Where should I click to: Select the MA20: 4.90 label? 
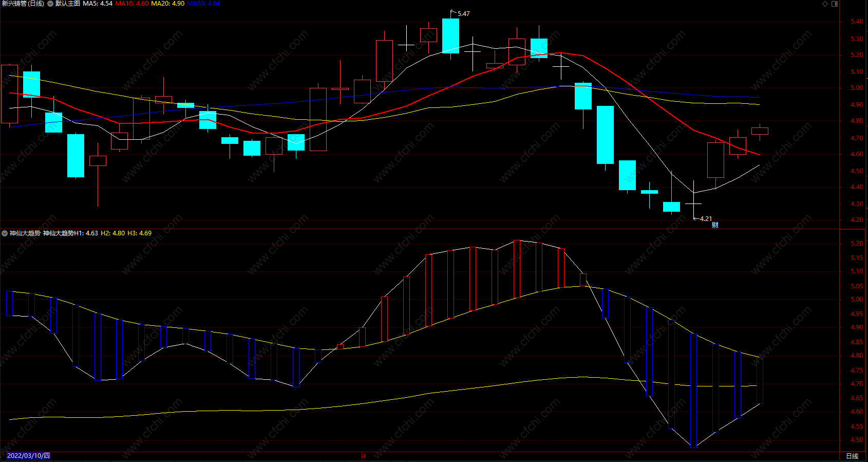tap(168, 4)
